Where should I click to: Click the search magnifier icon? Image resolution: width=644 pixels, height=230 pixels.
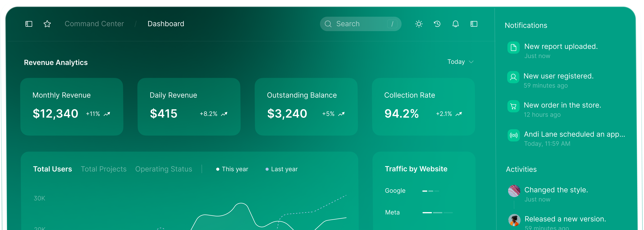328,24
